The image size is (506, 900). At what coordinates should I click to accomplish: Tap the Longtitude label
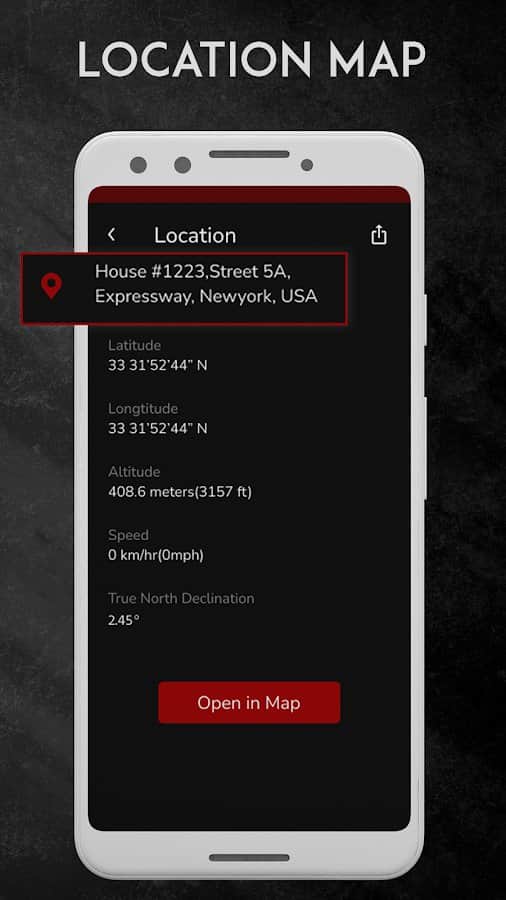click(143, 409)
